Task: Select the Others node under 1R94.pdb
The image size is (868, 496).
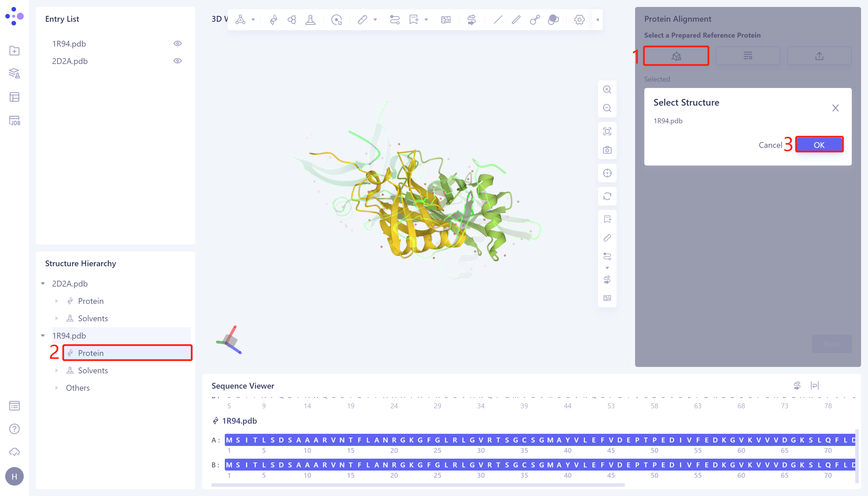Action: pyautogui.click(x=78, y=388)
